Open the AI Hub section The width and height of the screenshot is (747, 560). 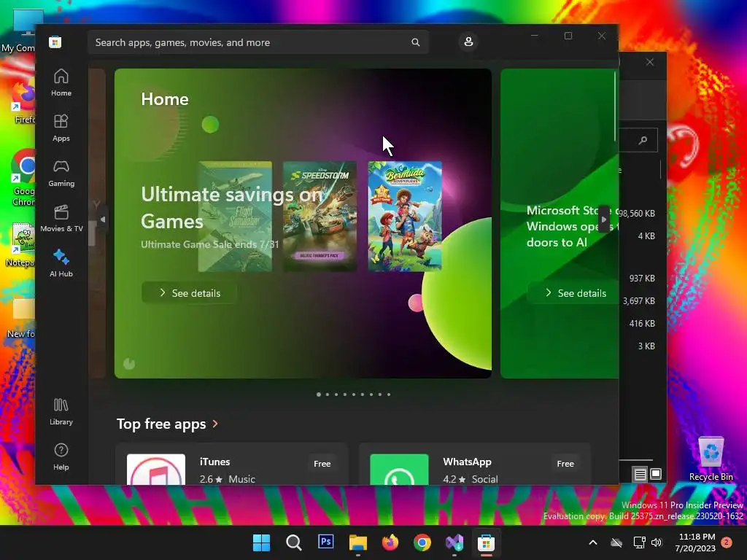point(61,263)
